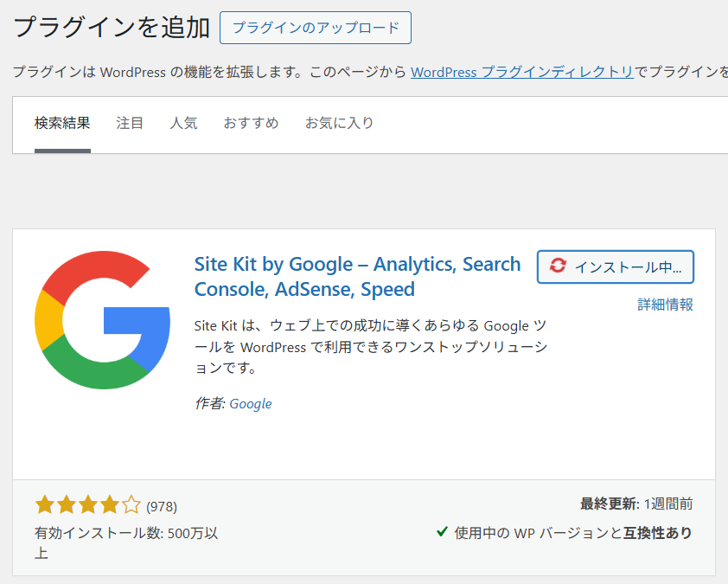The image size is (728, 584).
Task: Show the おすすめ tab
Action: (251, 123)
